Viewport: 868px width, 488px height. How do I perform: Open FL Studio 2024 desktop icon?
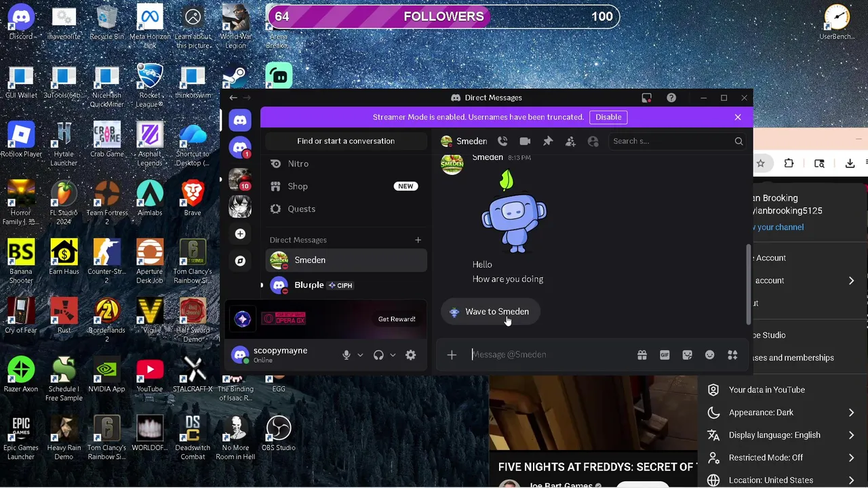pos(64,203)
